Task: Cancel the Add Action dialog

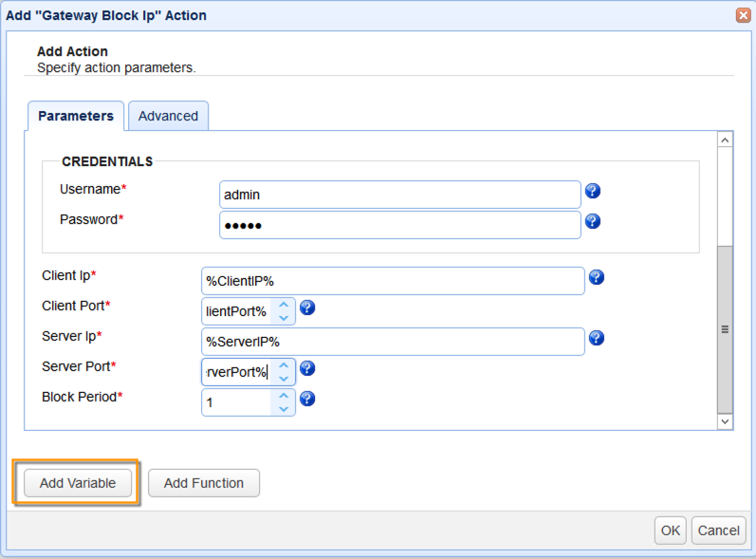Action: 718,531
